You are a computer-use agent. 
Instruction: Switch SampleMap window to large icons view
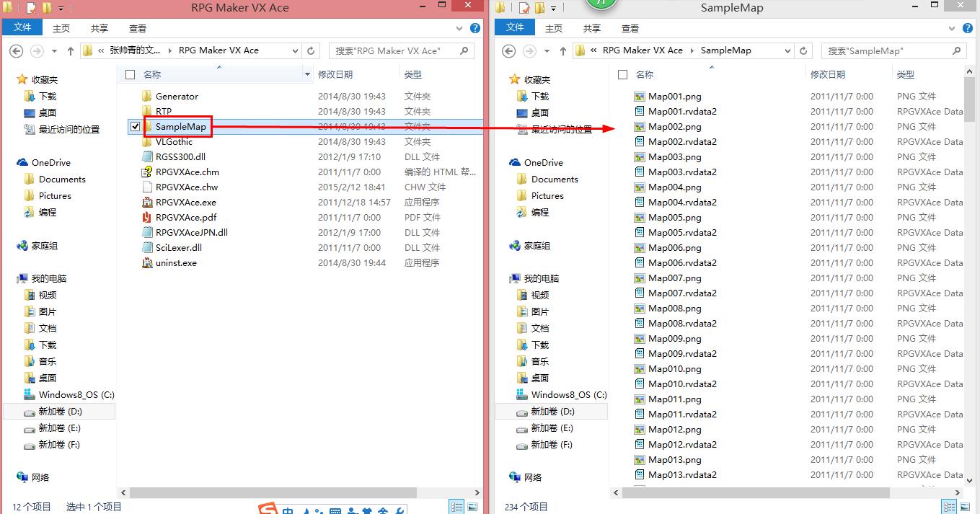[965, 507]
